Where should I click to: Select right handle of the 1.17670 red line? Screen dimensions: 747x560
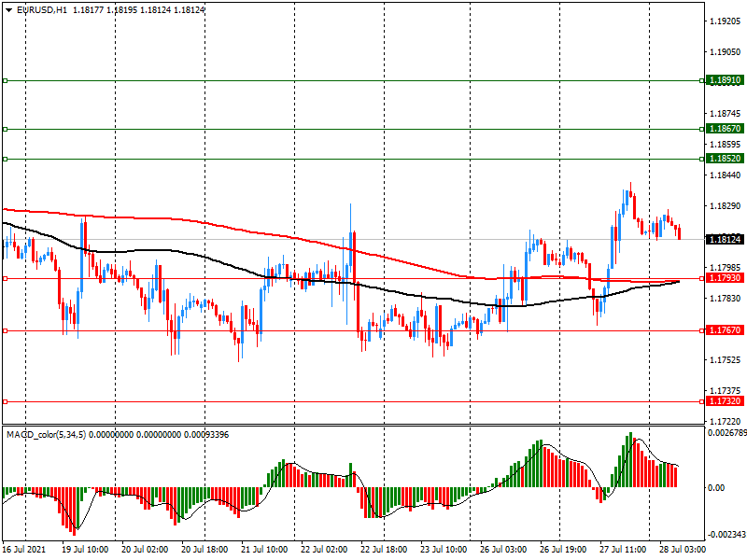click(x=702, y=330)
